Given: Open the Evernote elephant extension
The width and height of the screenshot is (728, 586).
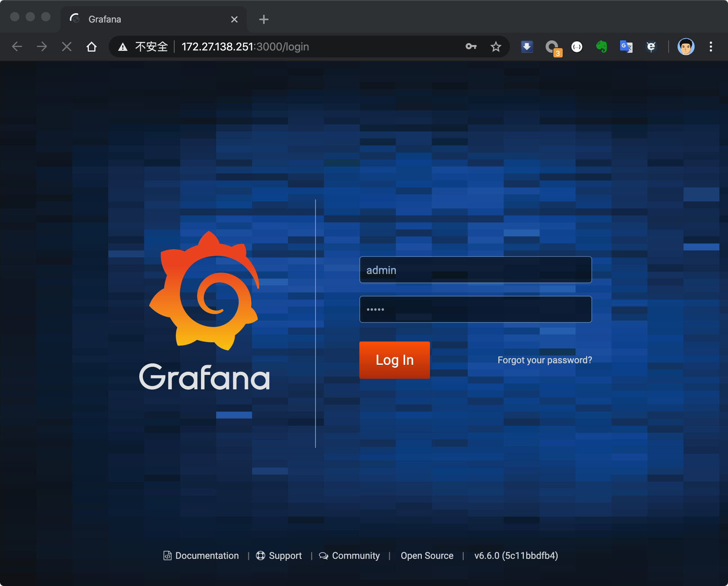Looking at the screenshot, I should coord(601,47).
